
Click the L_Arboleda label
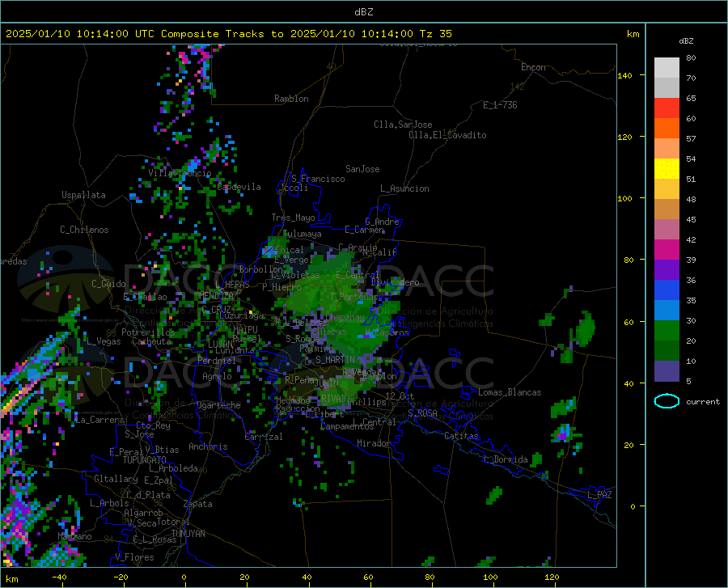[173, 468]
